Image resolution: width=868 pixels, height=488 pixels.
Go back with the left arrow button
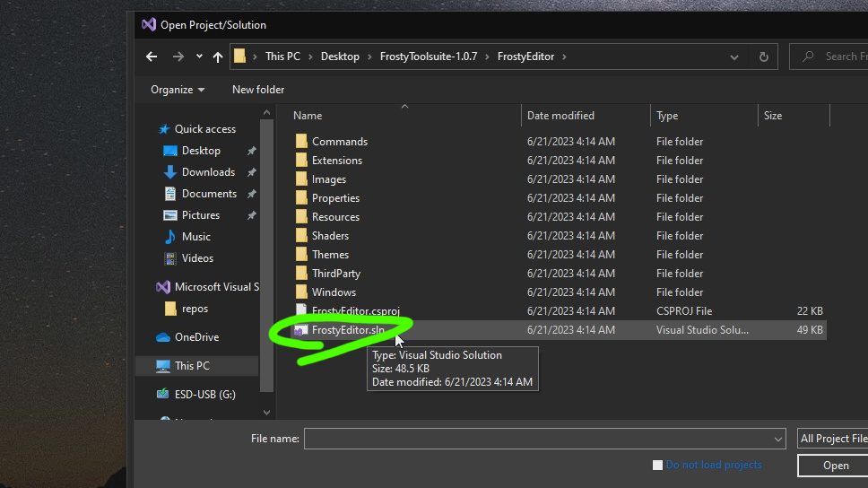click(152, 57)
